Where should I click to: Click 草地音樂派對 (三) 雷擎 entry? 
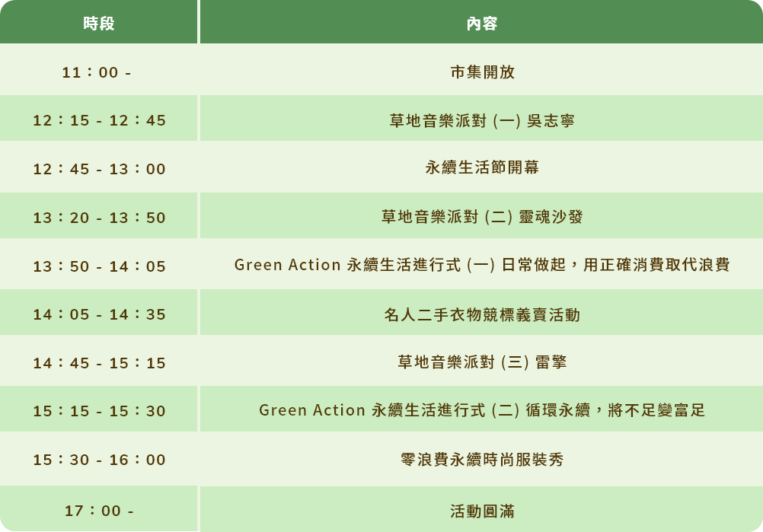tap(482, 363)
